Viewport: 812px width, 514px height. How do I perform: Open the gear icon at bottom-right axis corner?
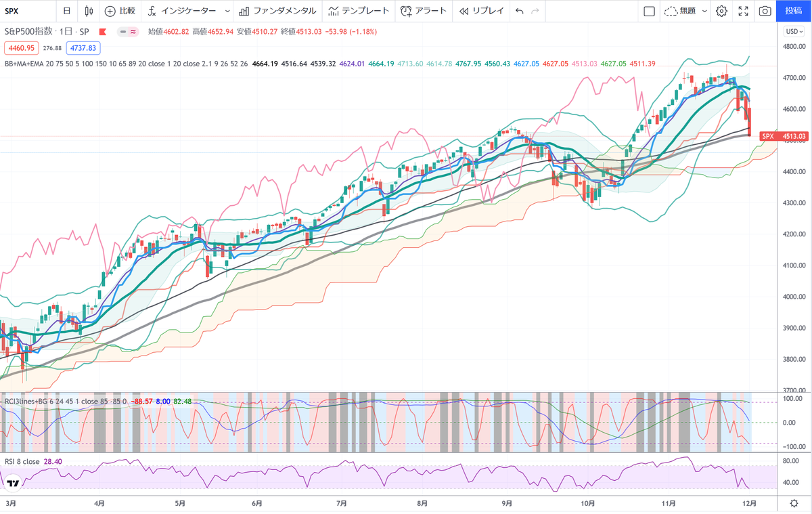click(x=794, y=503)
